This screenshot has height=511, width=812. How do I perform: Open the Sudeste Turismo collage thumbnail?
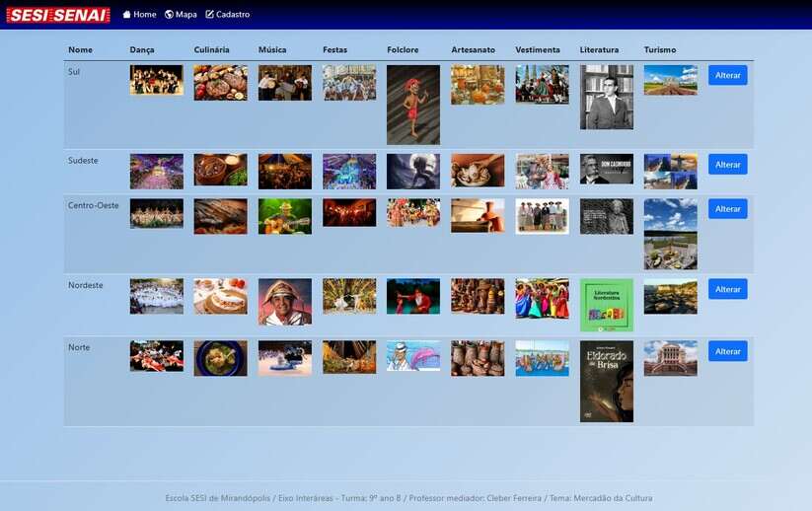[671, 172]
